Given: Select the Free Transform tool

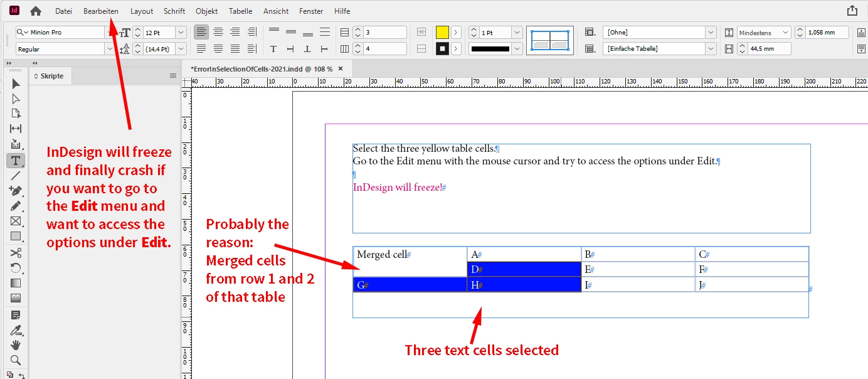Looking at the screenshot, I should pyautogui.click(x=16, y=268).
